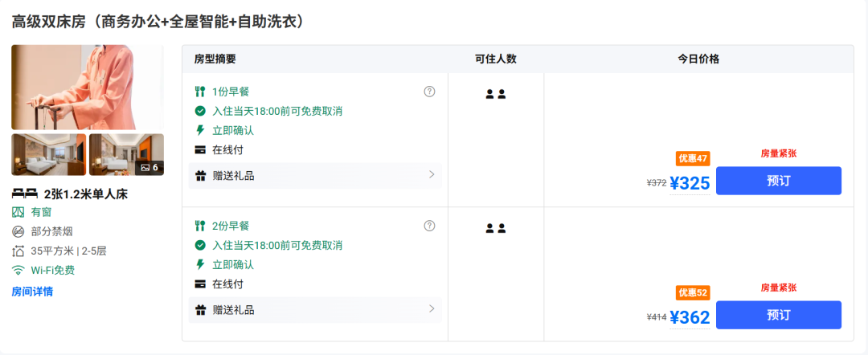Screen dimensions: 868x355
Task: Book the ¥325 room with 预订
Action: tap(778, 181)
